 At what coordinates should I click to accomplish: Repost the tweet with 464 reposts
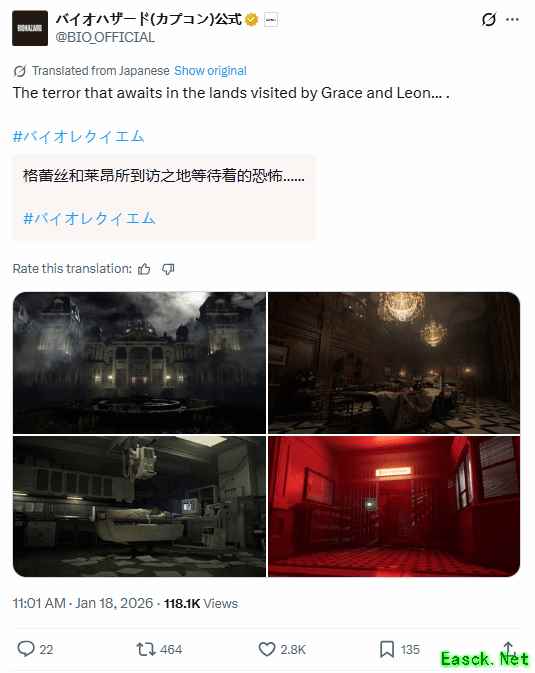click(x=146, y=649)
